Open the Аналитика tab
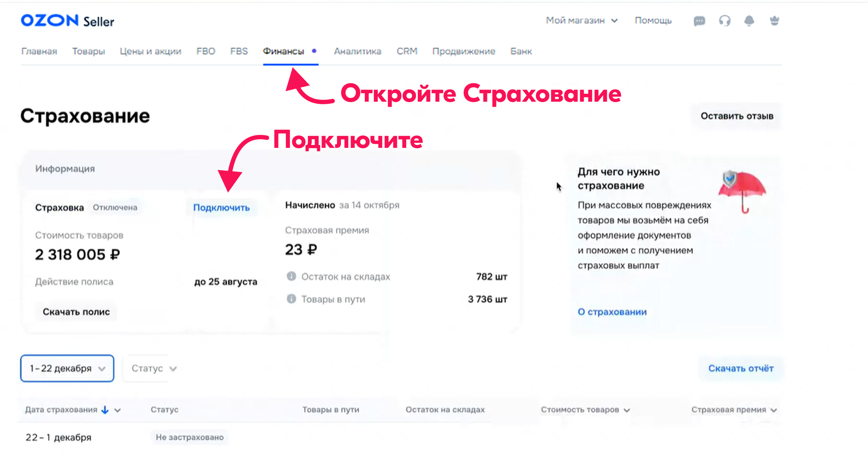The image size is (868, 453). point(358,51)
